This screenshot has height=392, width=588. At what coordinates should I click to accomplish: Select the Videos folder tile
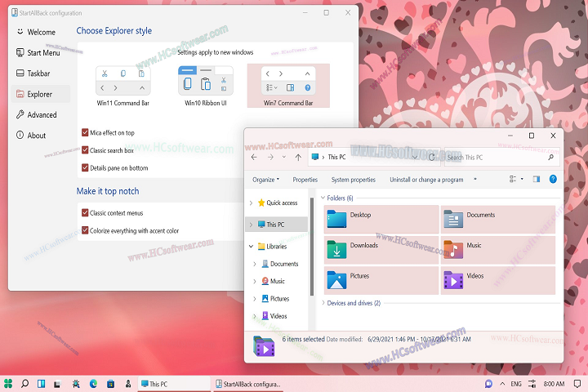coord(498,280)
